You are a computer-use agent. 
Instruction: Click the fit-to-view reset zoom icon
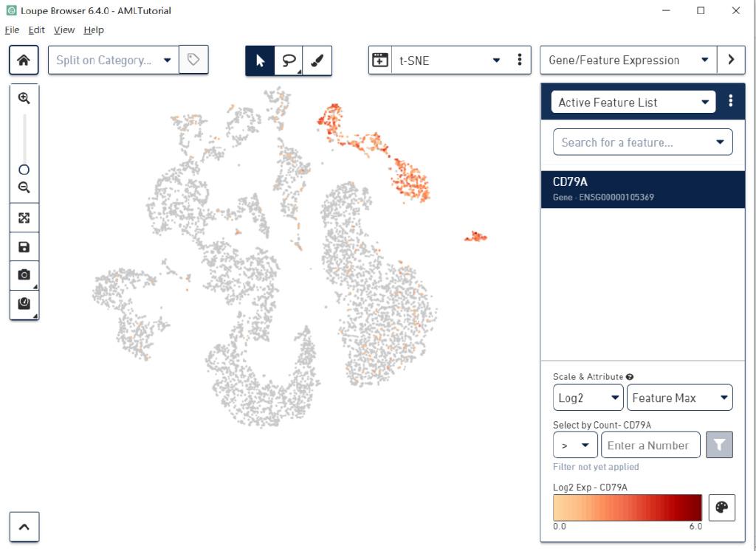click(24, 218)
